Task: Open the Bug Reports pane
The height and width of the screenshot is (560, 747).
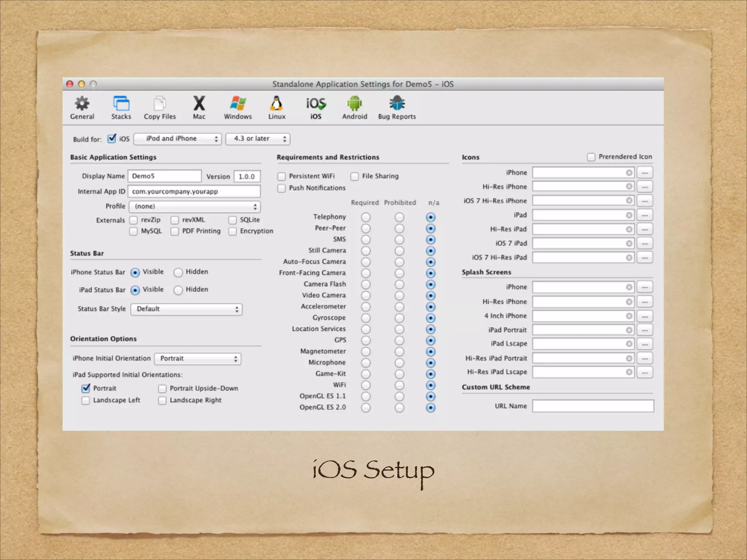Action: coord(397,108)
